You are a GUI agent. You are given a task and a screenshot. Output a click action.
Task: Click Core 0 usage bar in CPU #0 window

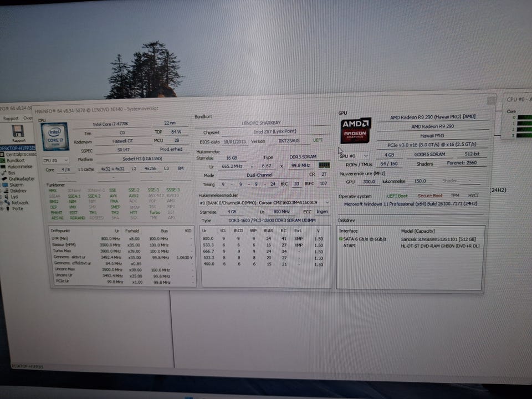coord(525,117)
